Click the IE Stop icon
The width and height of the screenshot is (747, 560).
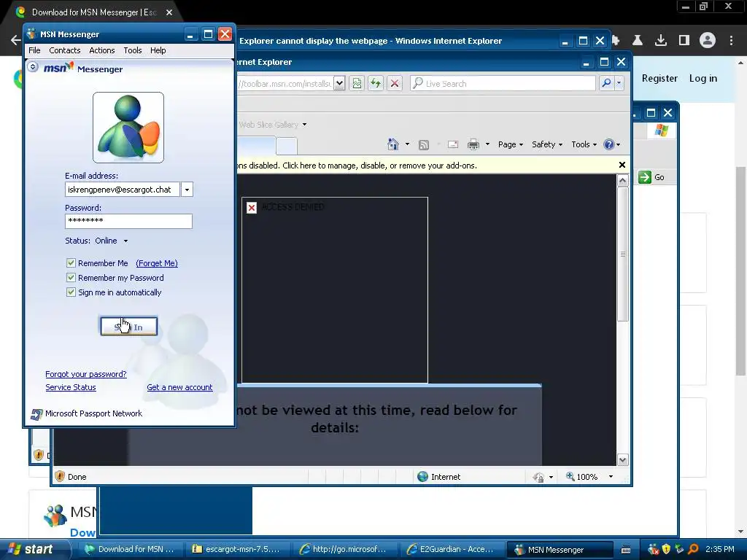point(395,83)
